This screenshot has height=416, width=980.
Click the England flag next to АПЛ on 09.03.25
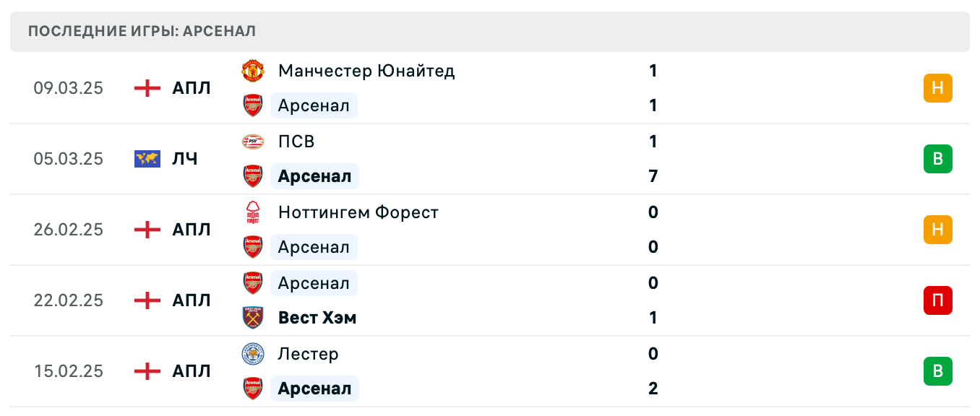147,88
